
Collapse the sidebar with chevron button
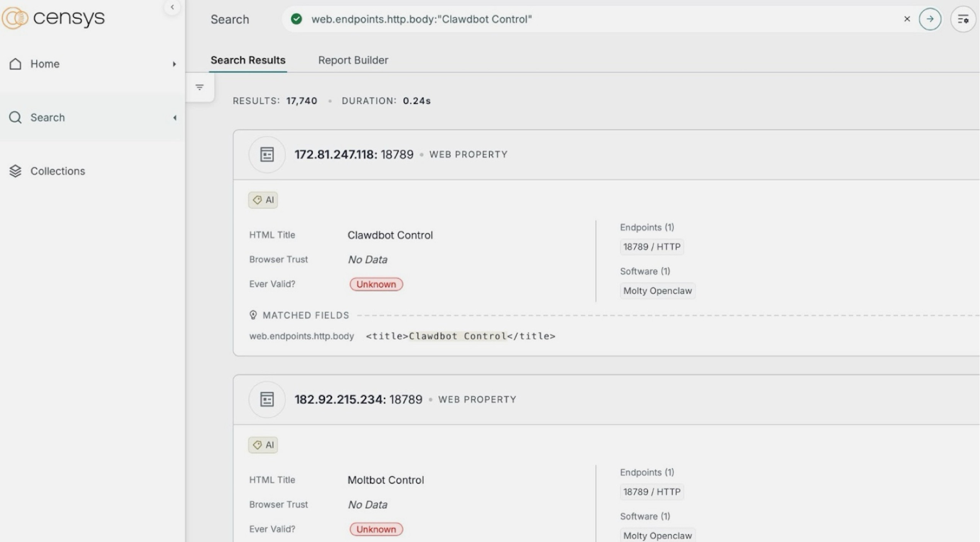click(x=172, y=7)
